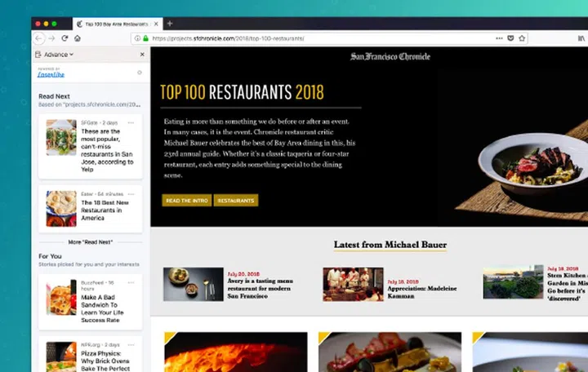Close the Advance sidebar panel

(142, 55)
